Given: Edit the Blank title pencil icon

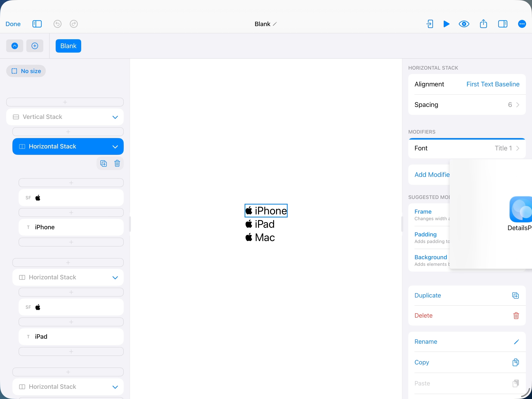Looking at the screenshot, I should click(x=275, y=24).
